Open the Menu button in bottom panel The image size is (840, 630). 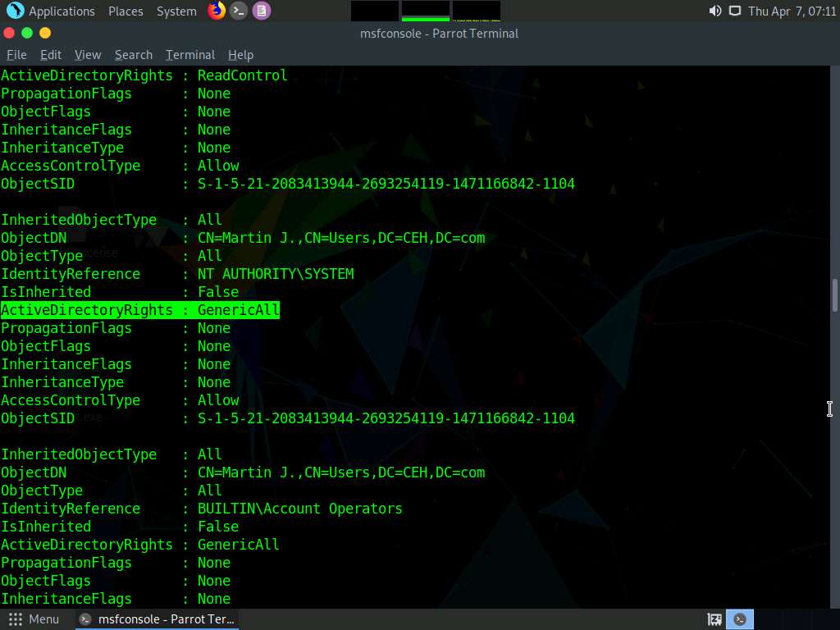click(x=34, y=619)
